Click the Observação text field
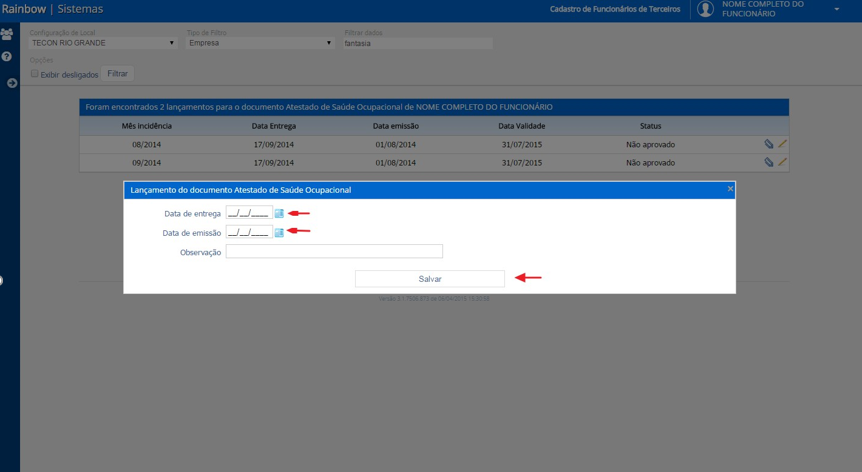Image resolution: width=862 pixels, height=472 pixels. [x=334, y=252]
